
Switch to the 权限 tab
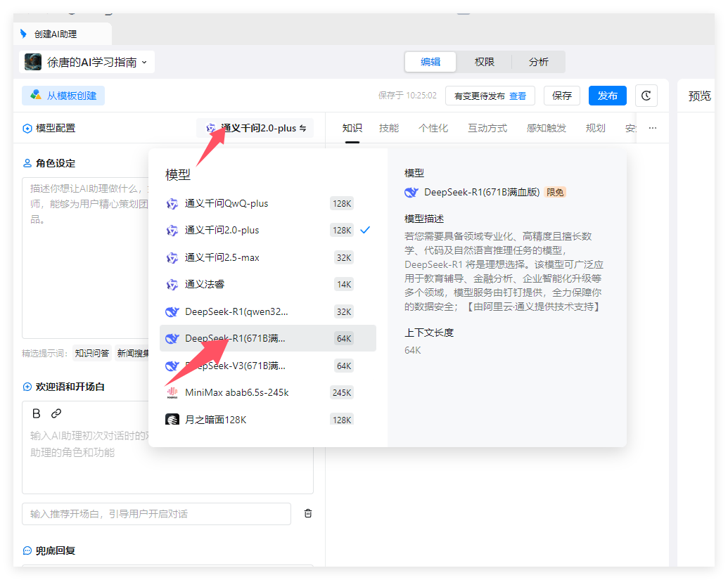pos(484,62)
